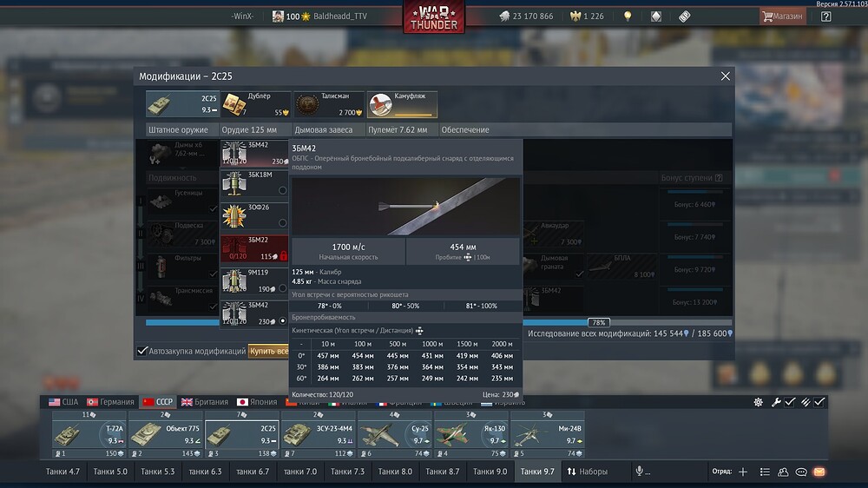Open the Бонус ступени help icon
The image size is (868, 488).
pos(719,178)
